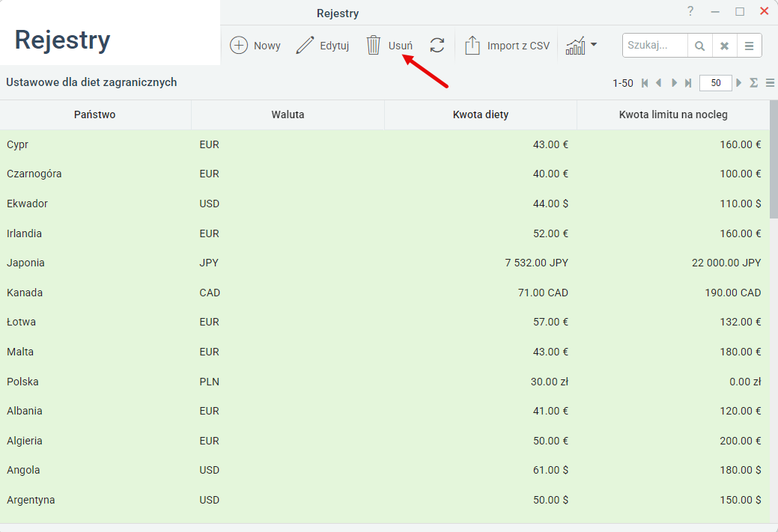Click the CAD currency cell

pyautogui.click(x=210, y=293)
